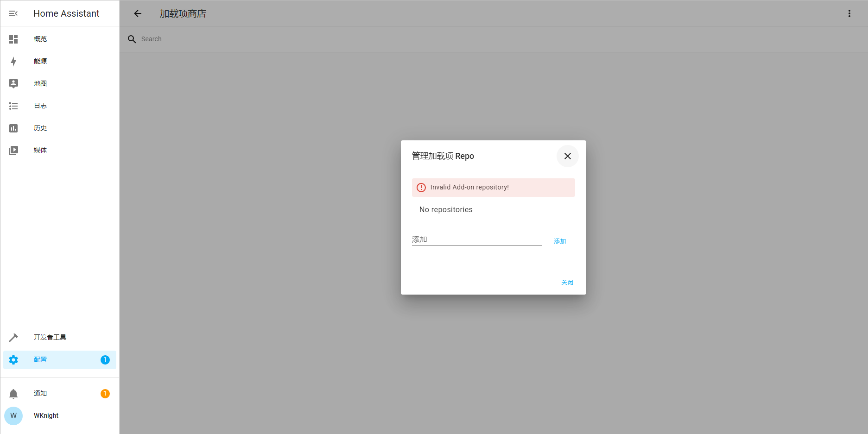868x434 pixels.
Task: Open the three-dot overflow menu
Action: [849, 13]
